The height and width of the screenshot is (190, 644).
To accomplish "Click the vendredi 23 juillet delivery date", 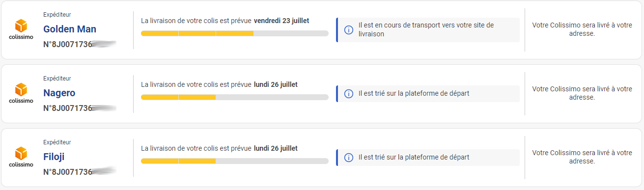I will point(281,21).
